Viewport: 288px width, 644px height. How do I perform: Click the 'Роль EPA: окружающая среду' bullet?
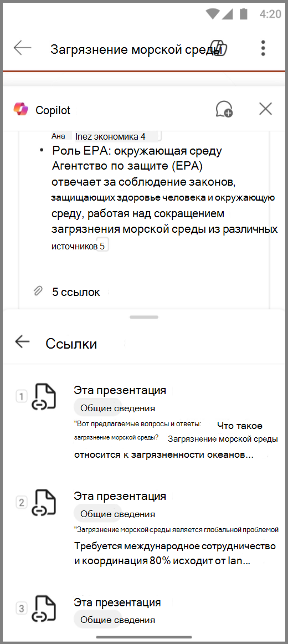tap(137, 150)
